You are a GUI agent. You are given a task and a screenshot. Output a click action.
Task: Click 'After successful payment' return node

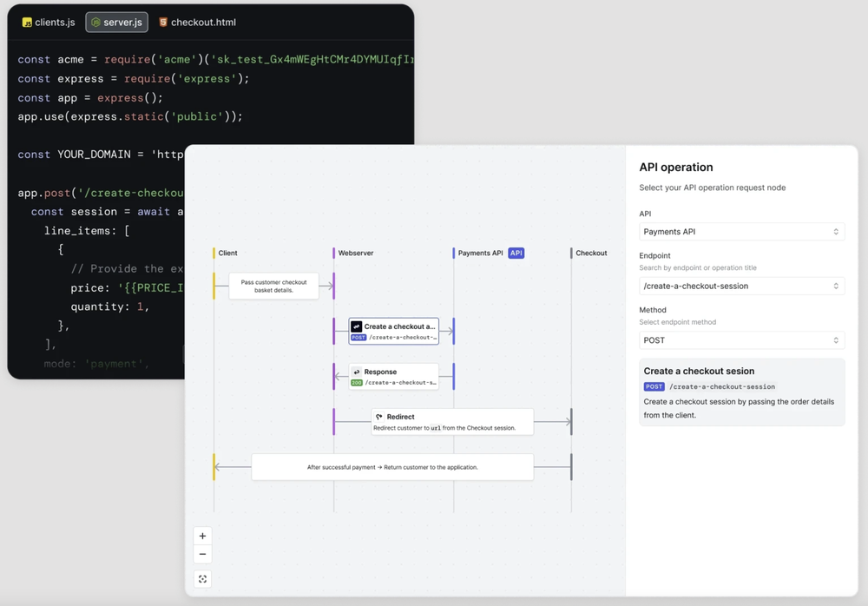(392, 467)
